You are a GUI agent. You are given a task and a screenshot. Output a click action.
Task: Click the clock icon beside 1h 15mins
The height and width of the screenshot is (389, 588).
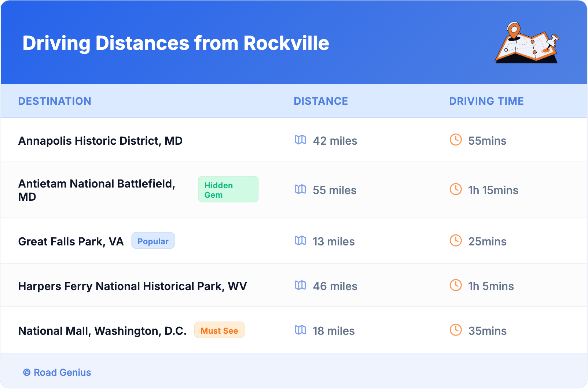tap(456, 189)
